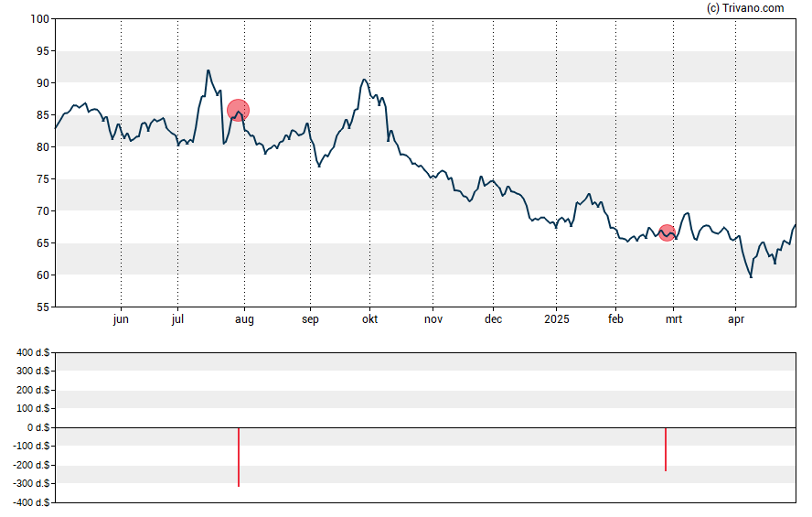Click the red bar reaching -300 d.$
Screen dimensions: 812x517
click(239, 457)
